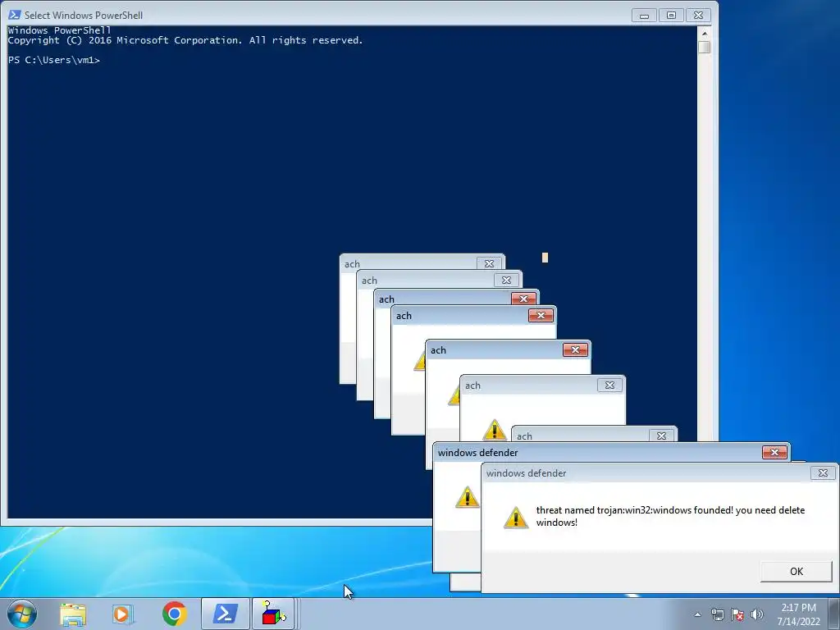Click the Show desktop strip at taskbar end
This screenshot has height=630, width=840.
point(834,614)
